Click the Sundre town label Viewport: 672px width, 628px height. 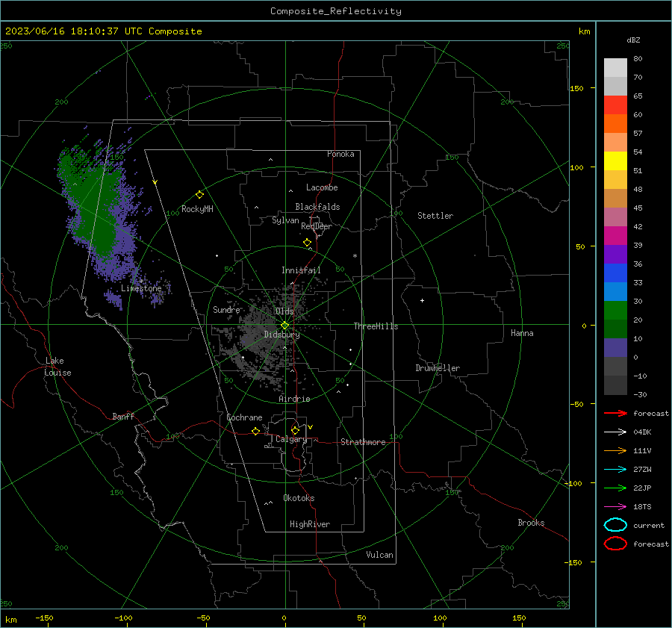coord(226,309)
